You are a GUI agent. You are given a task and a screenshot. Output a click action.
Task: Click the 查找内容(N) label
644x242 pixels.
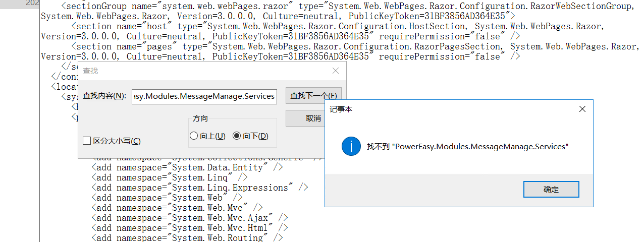104,96
